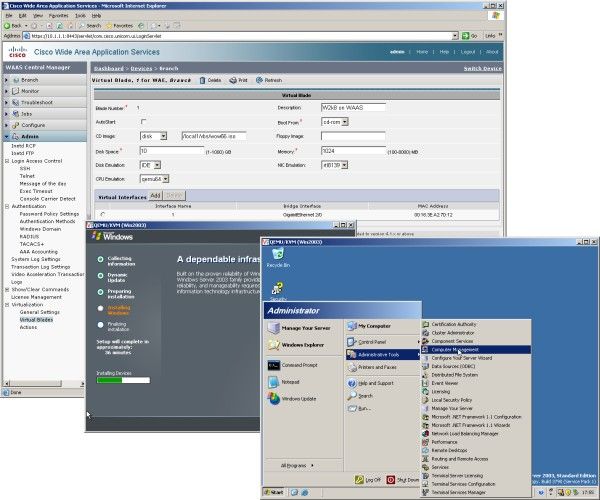This screenshot has height=500, width=600.
Task: Click the Refresh icon in toolbar
Action: (259, 80)
